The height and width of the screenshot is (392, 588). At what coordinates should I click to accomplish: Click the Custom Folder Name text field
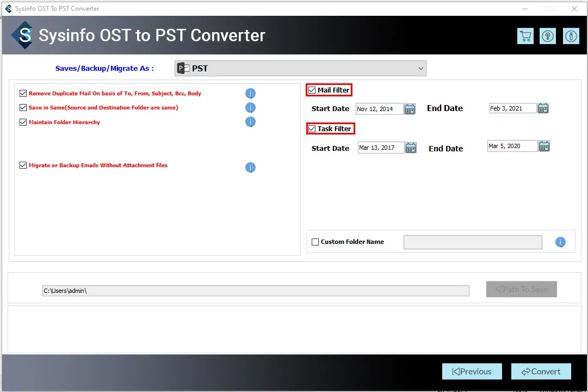473,242
